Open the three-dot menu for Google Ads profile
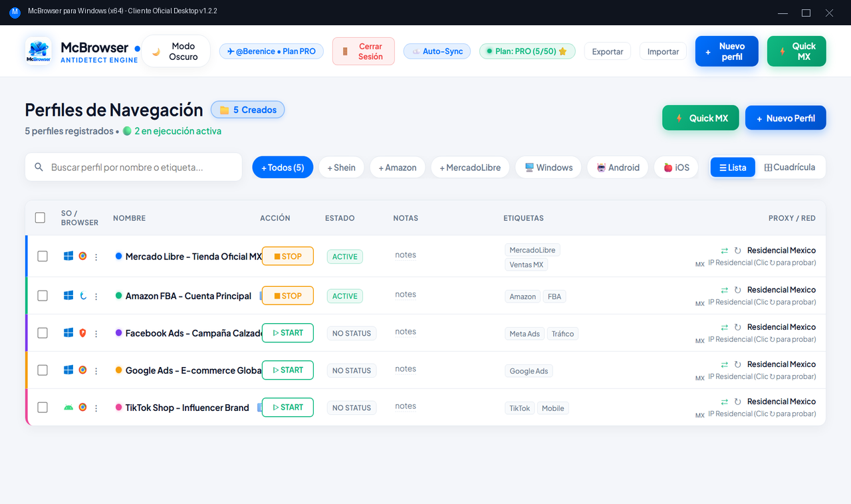Viewport: 851px width, 504px height. 96,370
